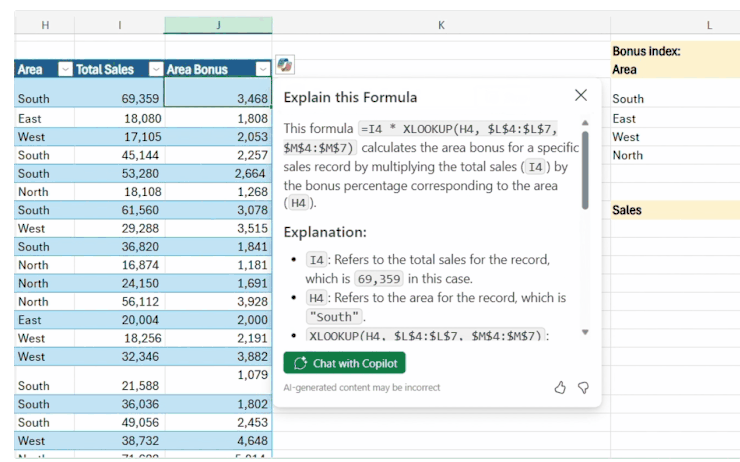Click the explanation panel scrollbar thumb
The image size is (740, 462).
coord(585,170)
